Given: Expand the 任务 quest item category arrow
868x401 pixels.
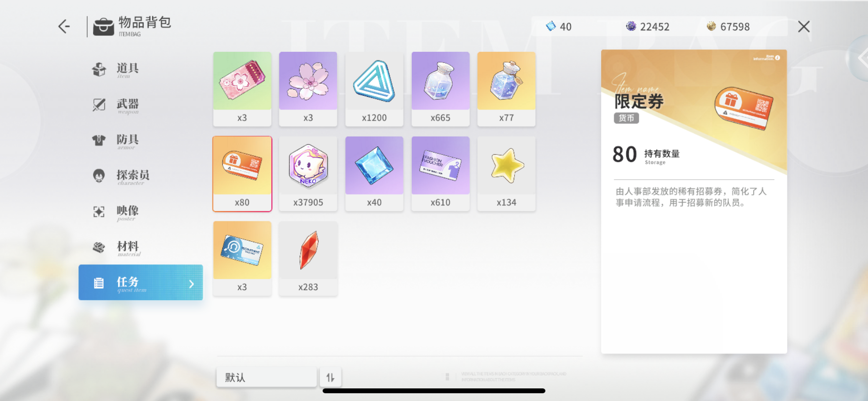Looking at the screenshot, I should coord(191,284).
